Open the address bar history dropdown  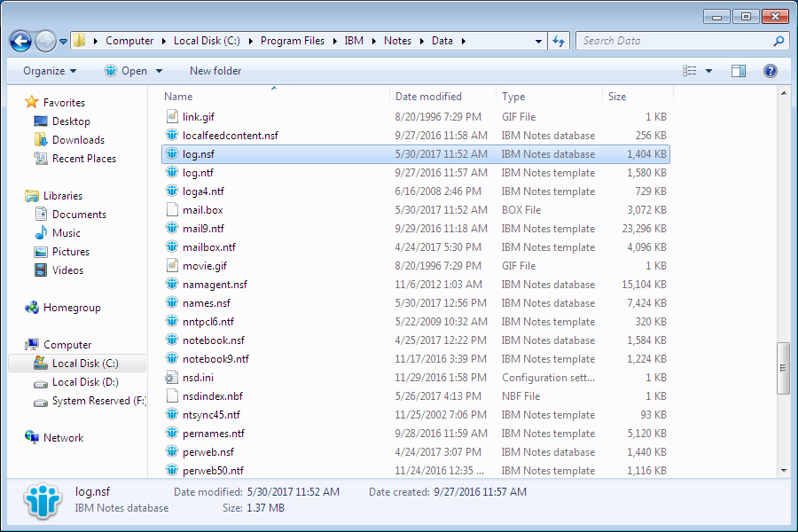(x=538, y=41)
